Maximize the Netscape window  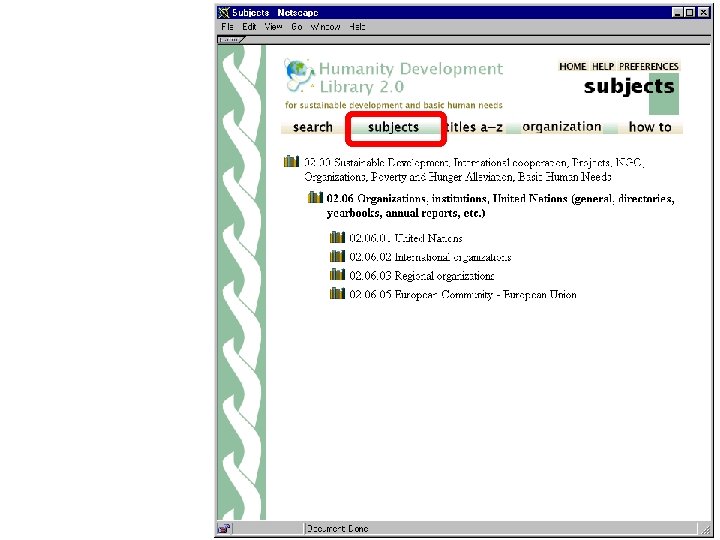tap(689, 13)
